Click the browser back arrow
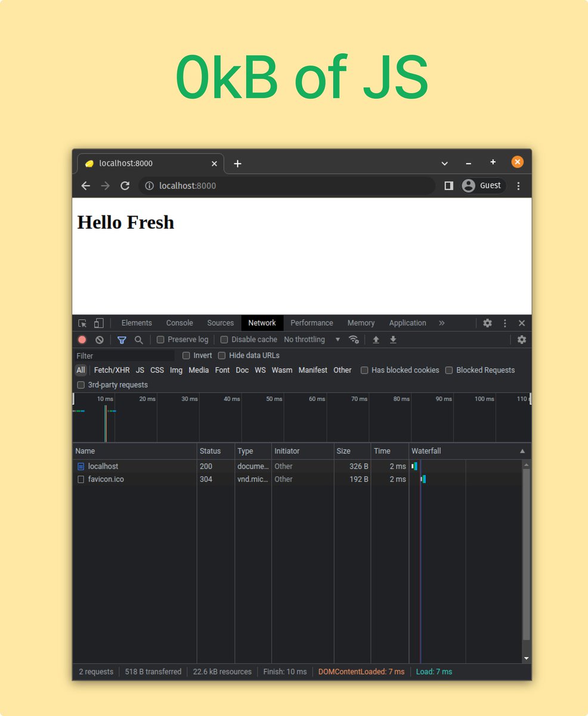Image resolution: width=588 pixels, height=716 pixels. [x=86, y=186]
